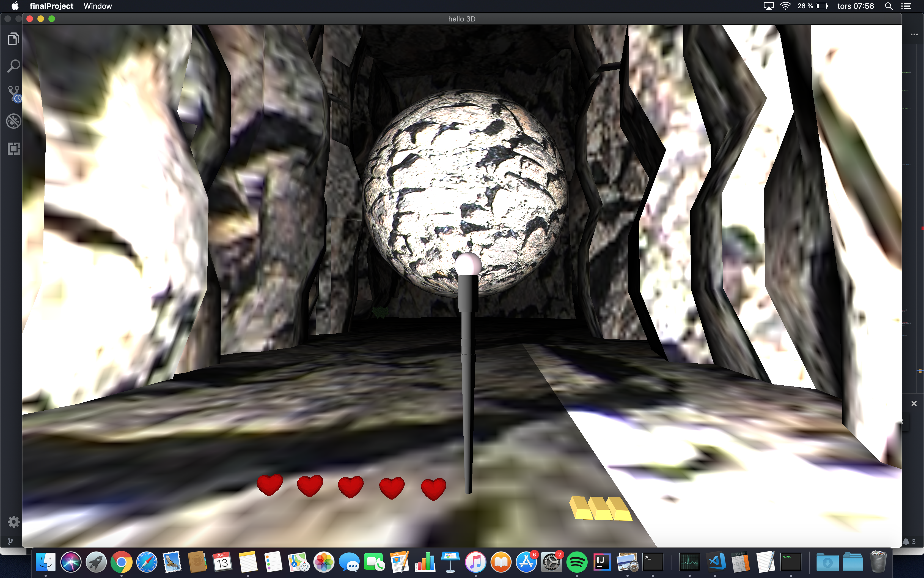Viewport: 924px width, 578px height.
Task: Launch Finder from the Dock
Action: (x=45, y=562)
